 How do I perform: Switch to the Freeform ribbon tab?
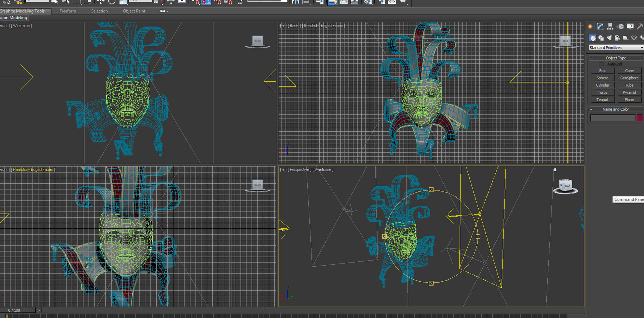point(68,11)
